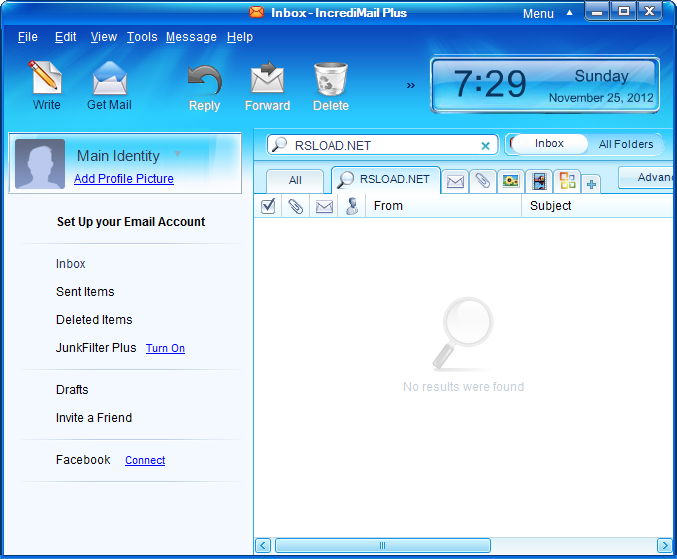Click the search field containing RSLOAD.NET

382,145
